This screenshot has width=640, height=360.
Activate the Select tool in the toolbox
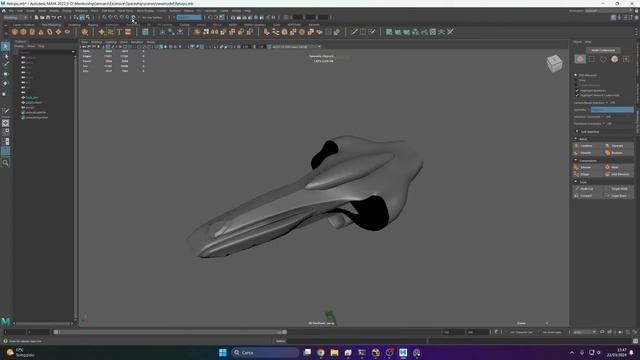point(5,47)
